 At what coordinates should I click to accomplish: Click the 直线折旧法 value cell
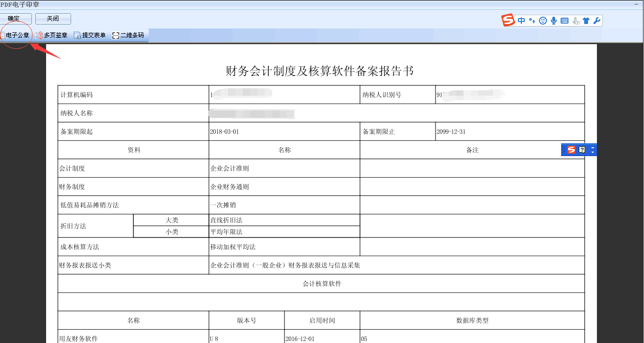(284, 220)
